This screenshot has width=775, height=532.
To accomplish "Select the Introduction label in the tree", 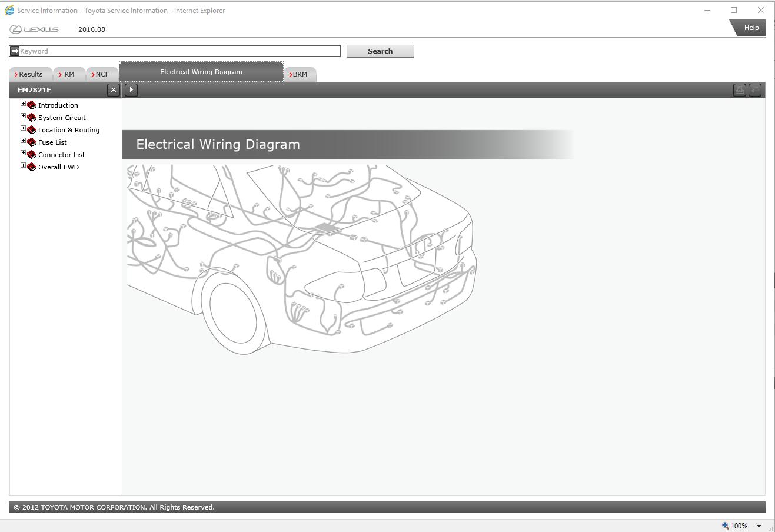I will [x=58, y=105].
